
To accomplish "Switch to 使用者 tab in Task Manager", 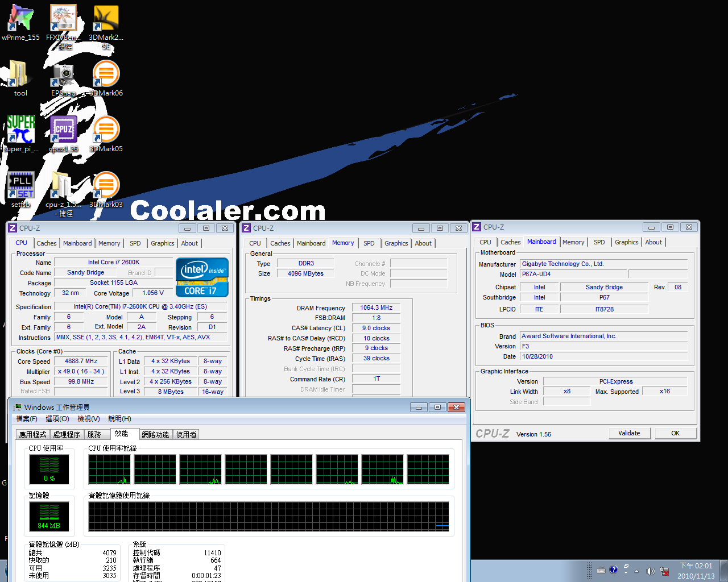I will click(187, 434).
